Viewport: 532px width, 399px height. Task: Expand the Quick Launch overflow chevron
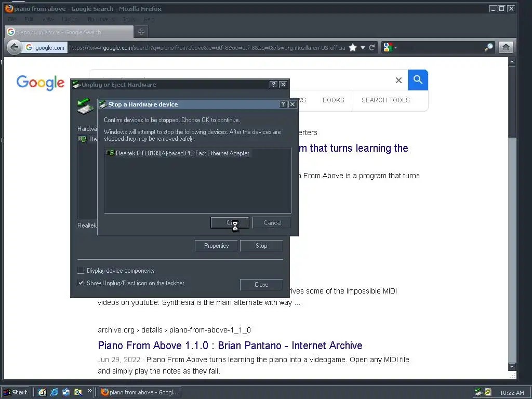coord(89,391)
